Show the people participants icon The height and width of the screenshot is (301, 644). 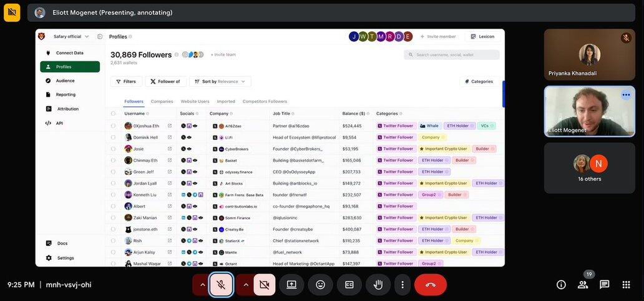583,285
